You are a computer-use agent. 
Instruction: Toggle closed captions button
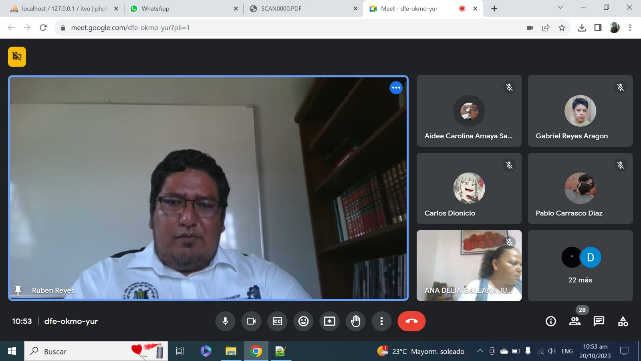point(277,321)
